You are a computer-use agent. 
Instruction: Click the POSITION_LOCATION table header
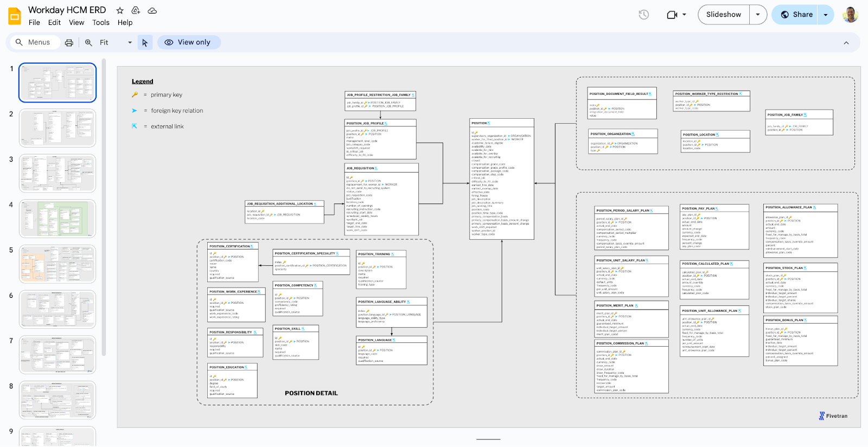click(715, 135)
